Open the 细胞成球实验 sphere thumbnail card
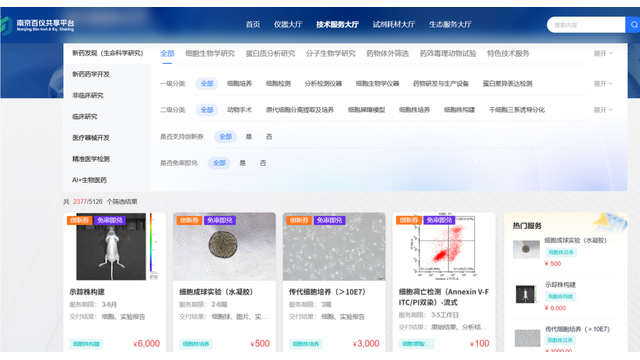 [x=224, y=247]
